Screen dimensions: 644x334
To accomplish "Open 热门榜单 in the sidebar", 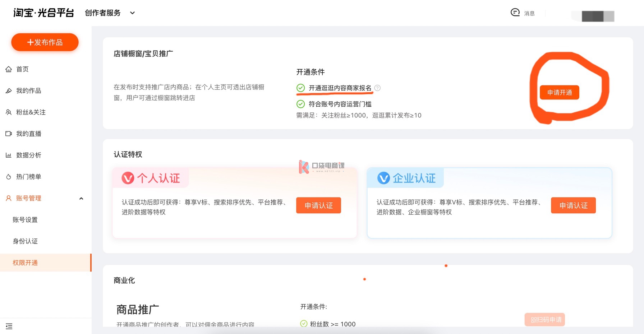I will pos(29,177).
